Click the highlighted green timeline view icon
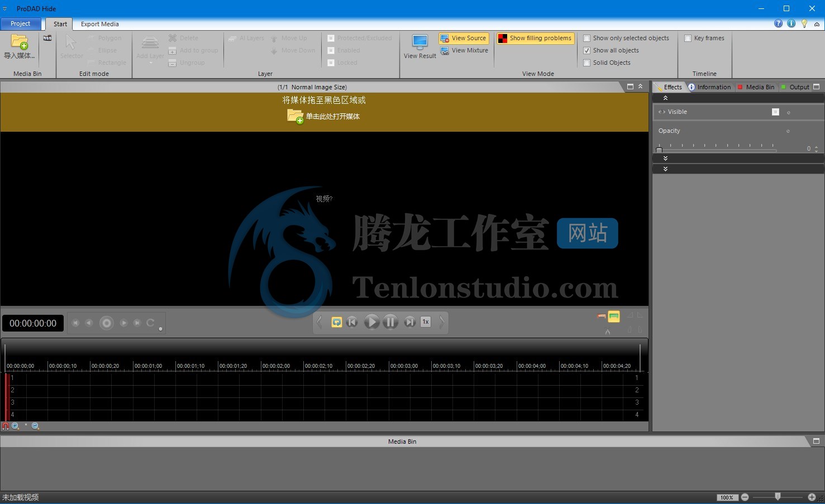Screen dimensions: 825x504 click(614, 316)
